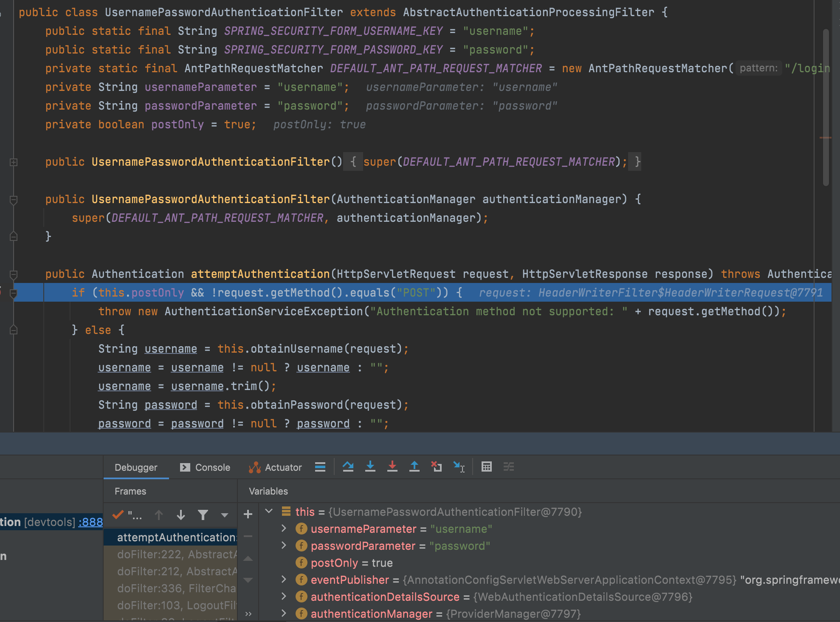Screen dimensions: 840x622
Task: Toggle fold on the no-arg constructor line
Action: coord(14,162)
